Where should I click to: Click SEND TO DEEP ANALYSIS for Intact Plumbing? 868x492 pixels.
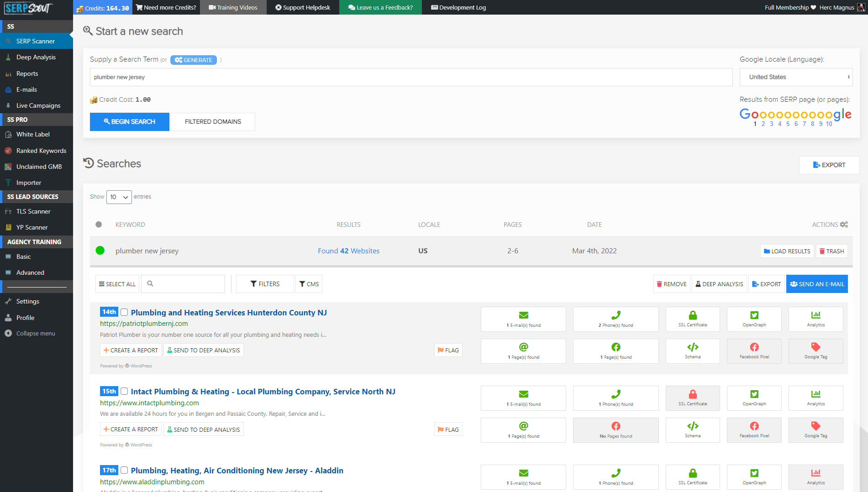203,429
